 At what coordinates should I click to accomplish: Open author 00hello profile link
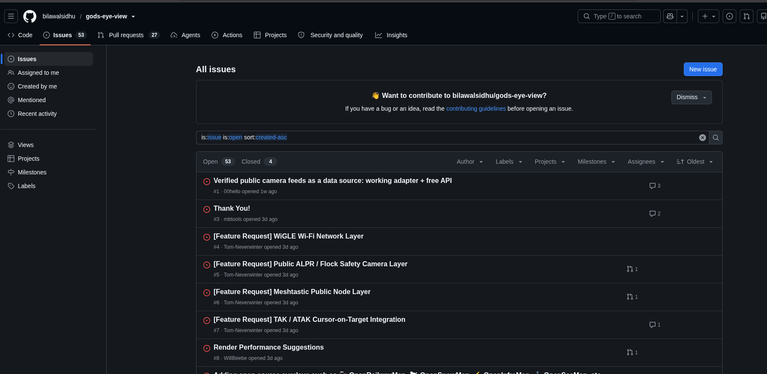pyautogui.click(x=232, y=192)
